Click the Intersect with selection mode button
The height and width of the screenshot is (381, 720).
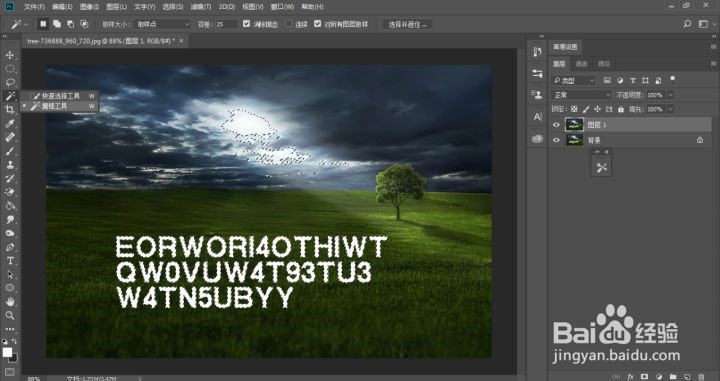pos(84,24)
